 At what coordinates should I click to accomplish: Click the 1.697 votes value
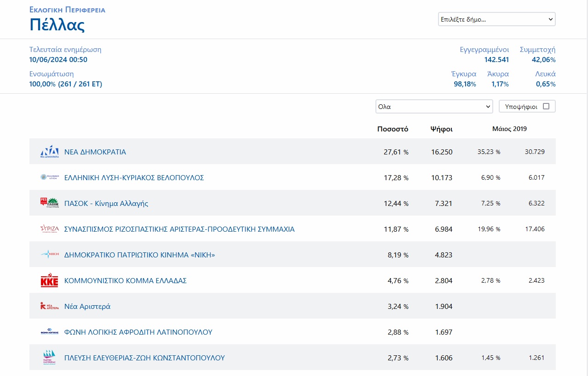click(x=444, y=332)
